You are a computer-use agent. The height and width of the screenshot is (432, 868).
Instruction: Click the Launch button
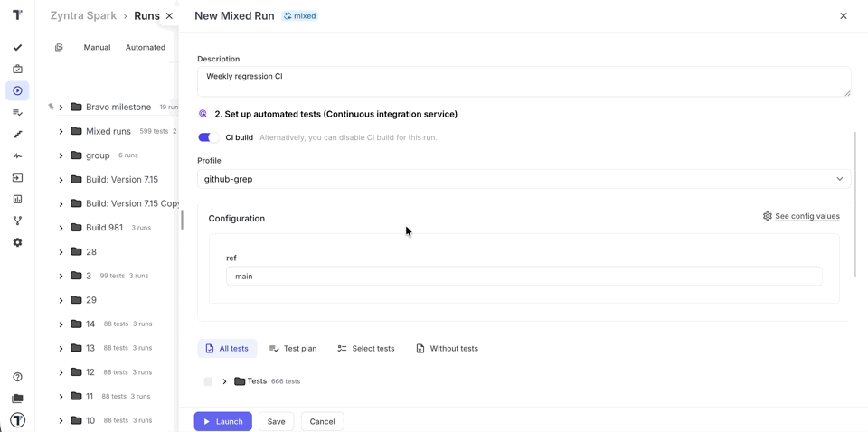pyautogui.click(x=222, y=421)
